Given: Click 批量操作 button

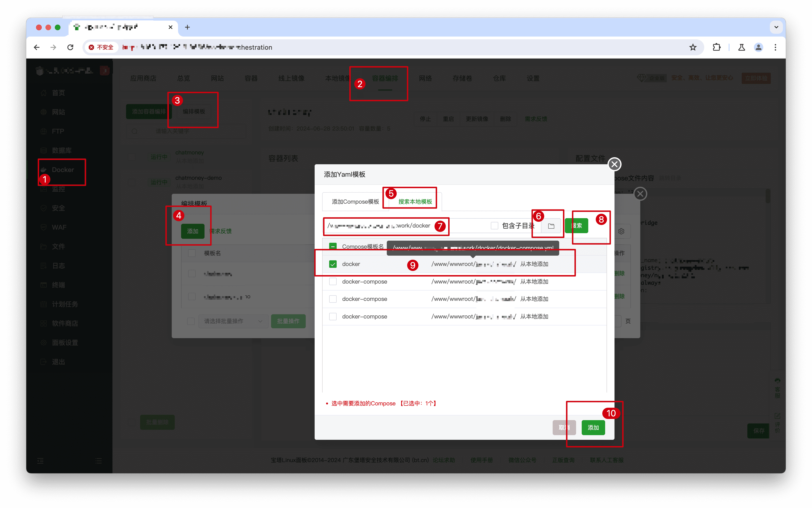Looking at the screenshot, I should (288, 321).
